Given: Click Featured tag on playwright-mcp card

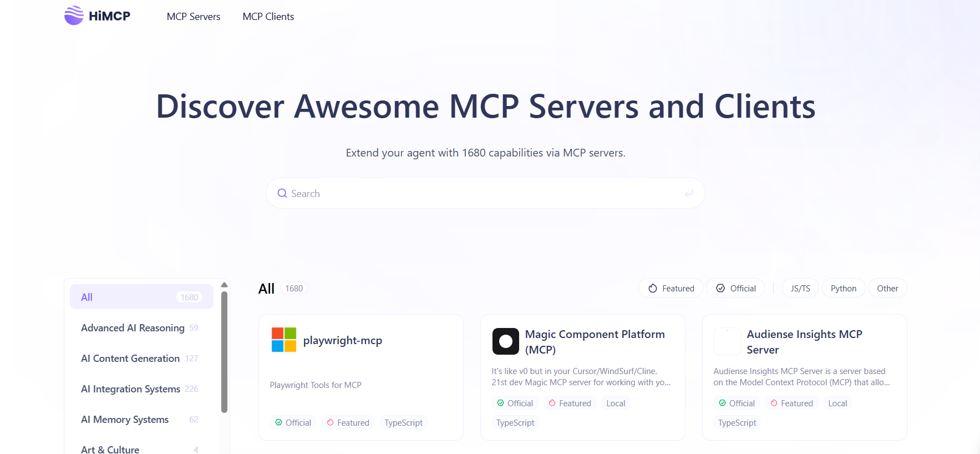Looking at the screenshot, I should click(x=348, y=422).
